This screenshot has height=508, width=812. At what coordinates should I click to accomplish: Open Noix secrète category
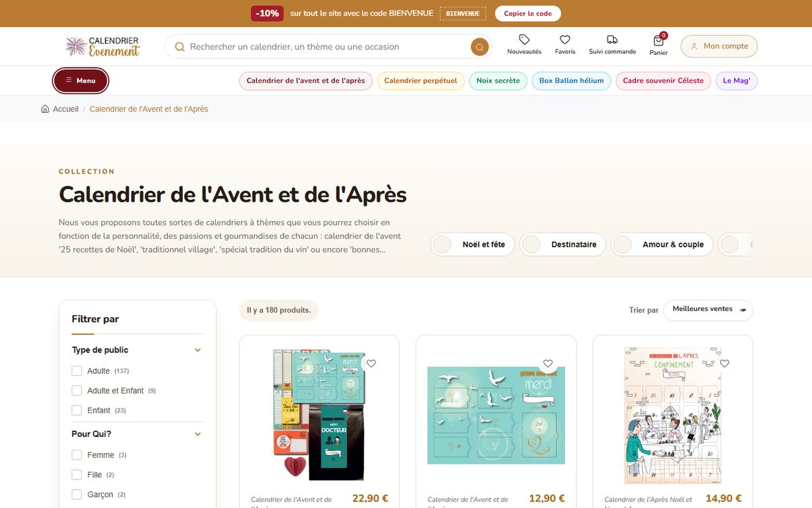pos(498,81)
